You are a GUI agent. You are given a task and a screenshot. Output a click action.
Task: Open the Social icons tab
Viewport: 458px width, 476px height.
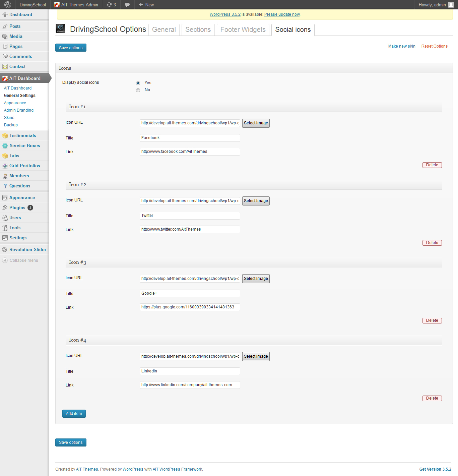tap(293, 29)
